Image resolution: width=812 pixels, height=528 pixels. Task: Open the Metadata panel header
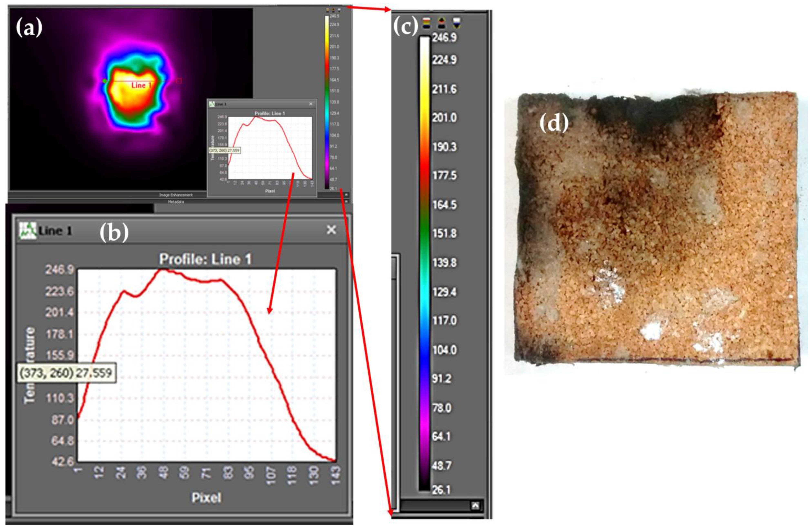pos(176,202)
